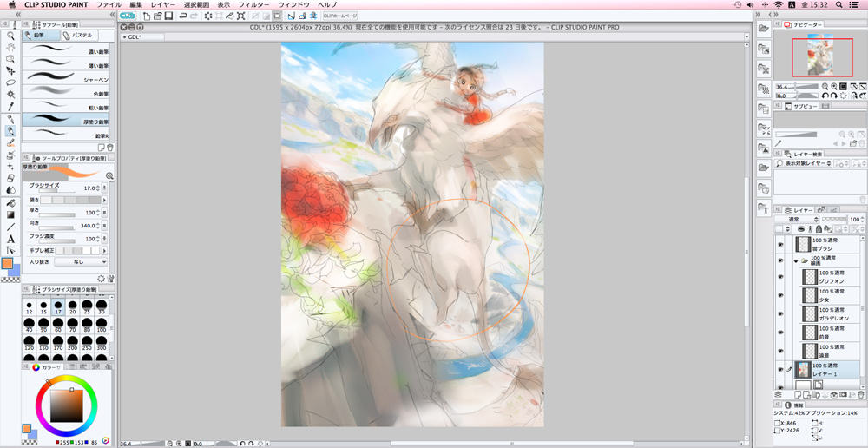The image size is (868, 448).
Task: Select the Text tool
Action: 10,240
